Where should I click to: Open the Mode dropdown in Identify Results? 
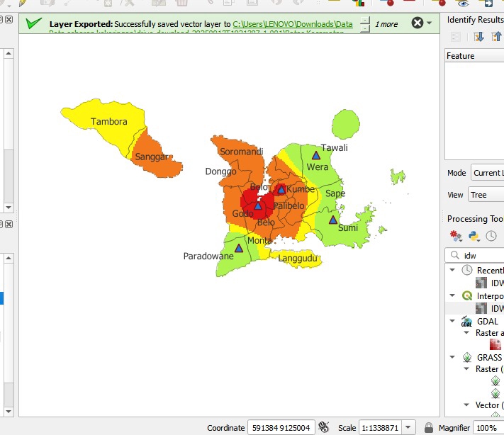487,172
